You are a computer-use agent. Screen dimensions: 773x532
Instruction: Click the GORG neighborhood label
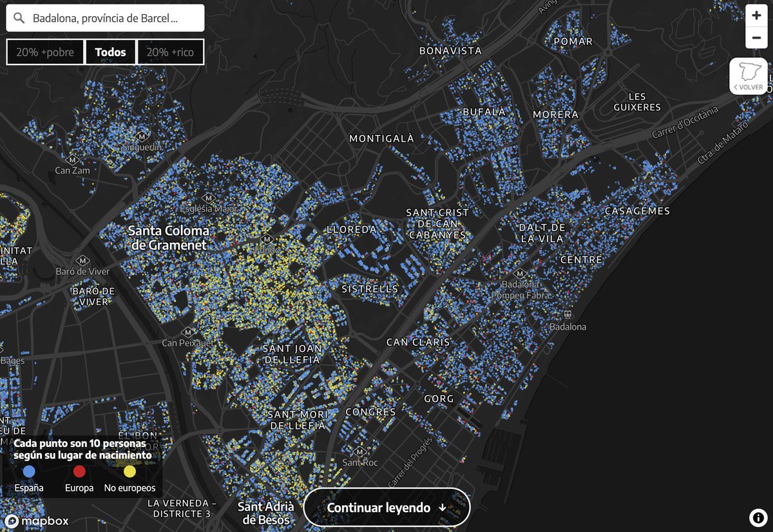(x=439, y=399)
